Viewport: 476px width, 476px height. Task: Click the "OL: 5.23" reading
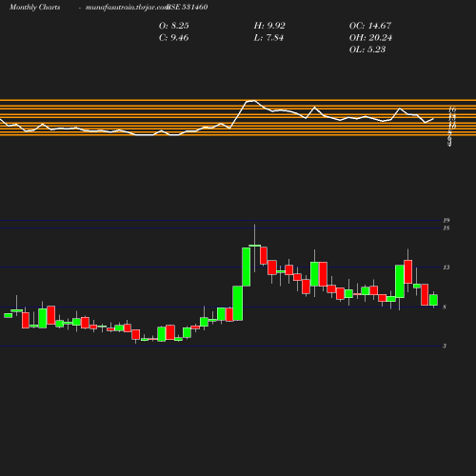pyautogui.click(x=367, y=50)
